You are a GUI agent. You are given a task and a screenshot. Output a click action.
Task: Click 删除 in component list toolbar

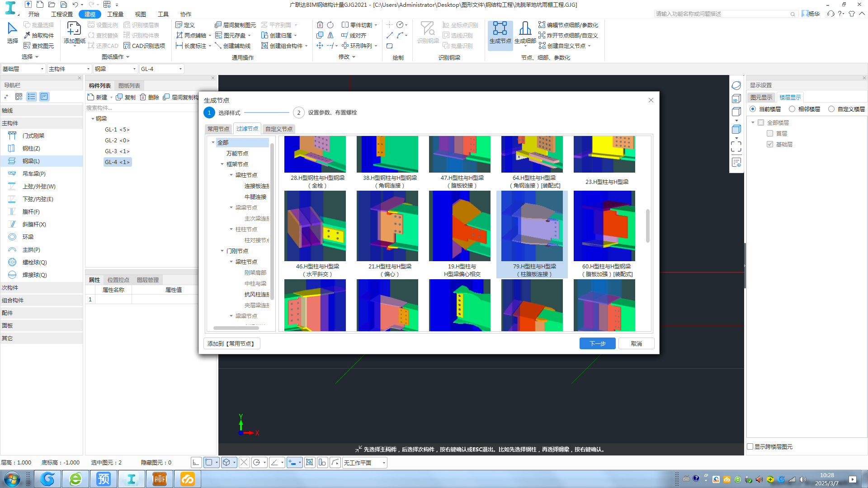tap(149, 97)
